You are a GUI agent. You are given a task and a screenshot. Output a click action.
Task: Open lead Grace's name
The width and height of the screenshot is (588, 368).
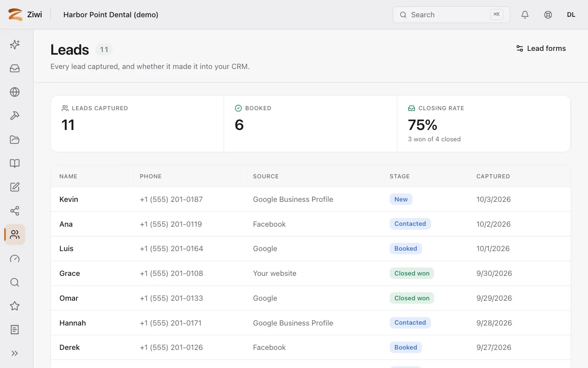click(x=70, y=273)
